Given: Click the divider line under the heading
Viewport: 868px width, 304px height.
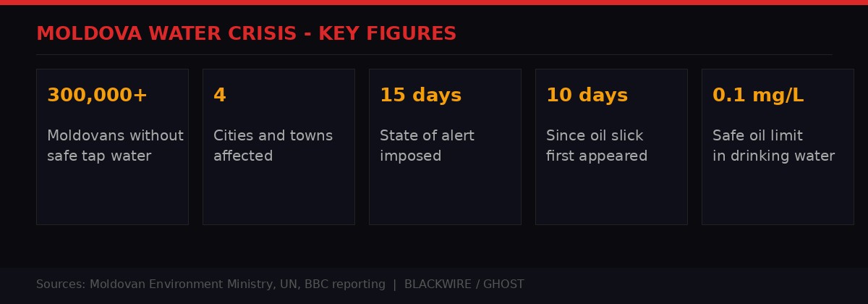Looking at the screenshot, I should [434, 54].
